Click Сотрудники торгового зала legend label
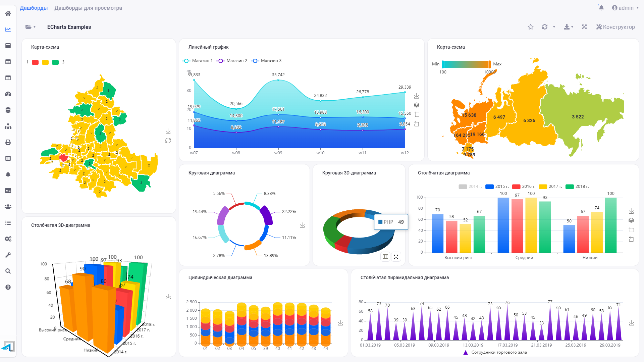Viewport: 644px width, 362px height. click(x=499, y=352)
